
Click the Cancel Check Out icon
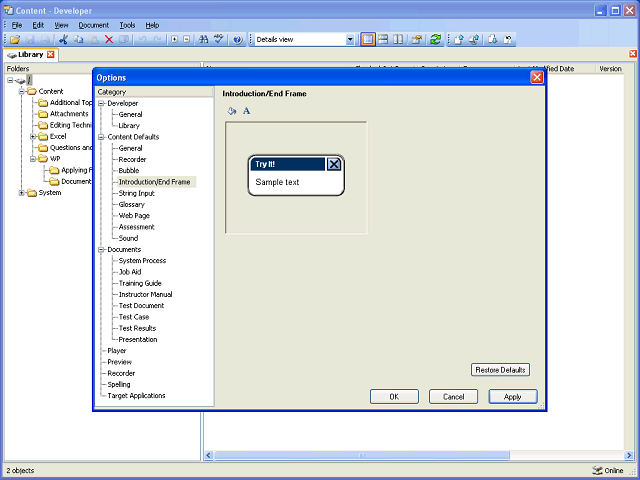[508, 40]
